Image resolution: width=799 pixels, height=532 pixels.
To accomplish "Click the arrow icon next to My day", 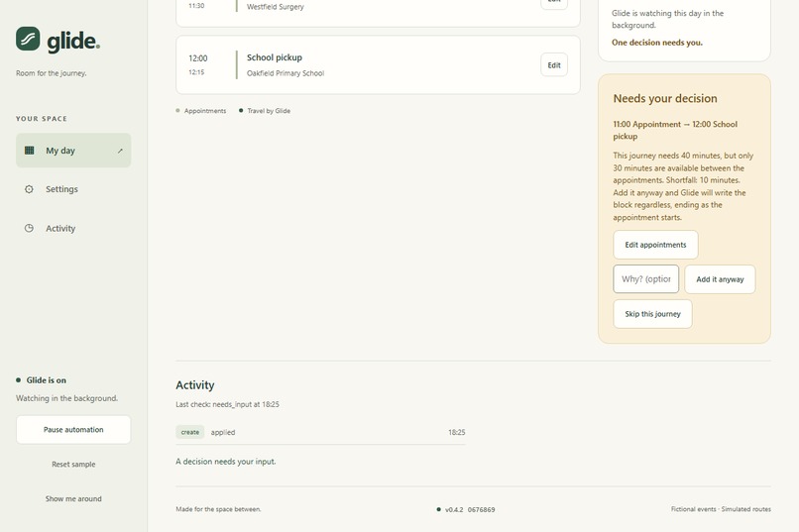I will (x=120, y=151).
